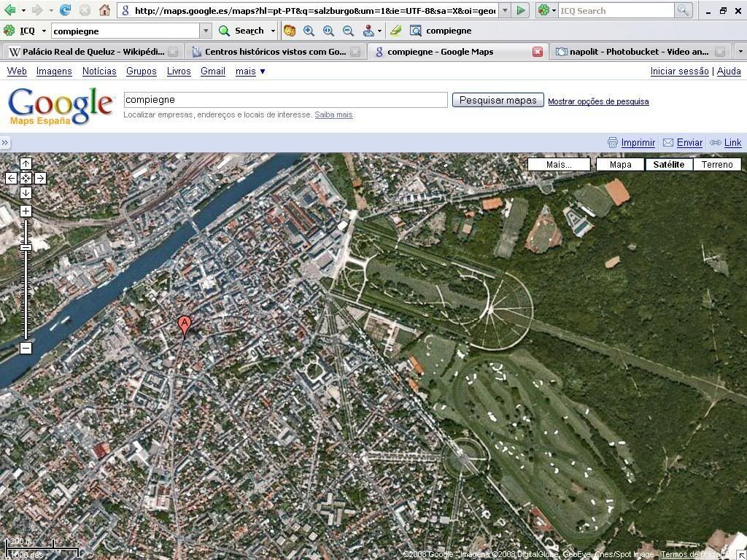Open the napolit - Photobucket tab
Viewport: 747px width, 560px height.
(x=638, y=52)
